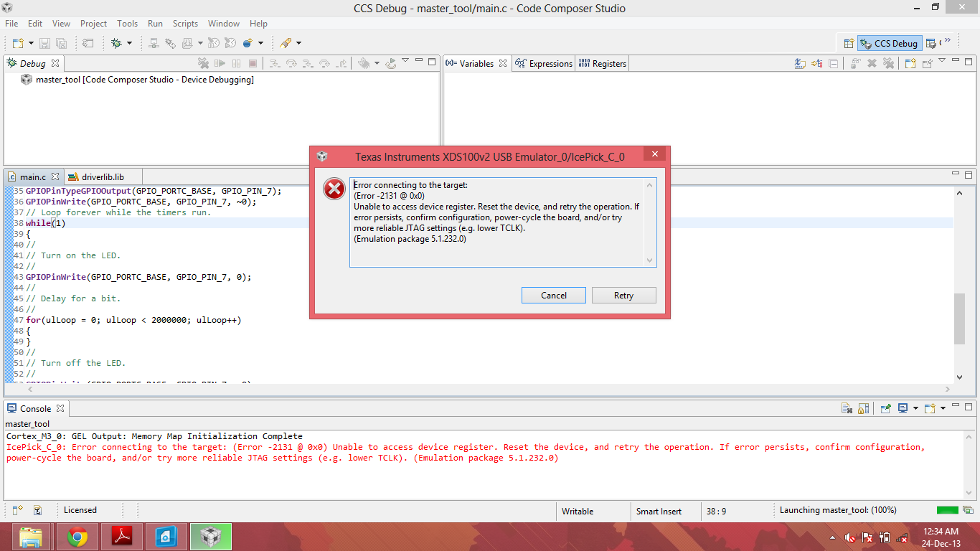Open the Debug launch dropdown arrow
Viewport: 980px width, 551px height.
coord(129,43)
